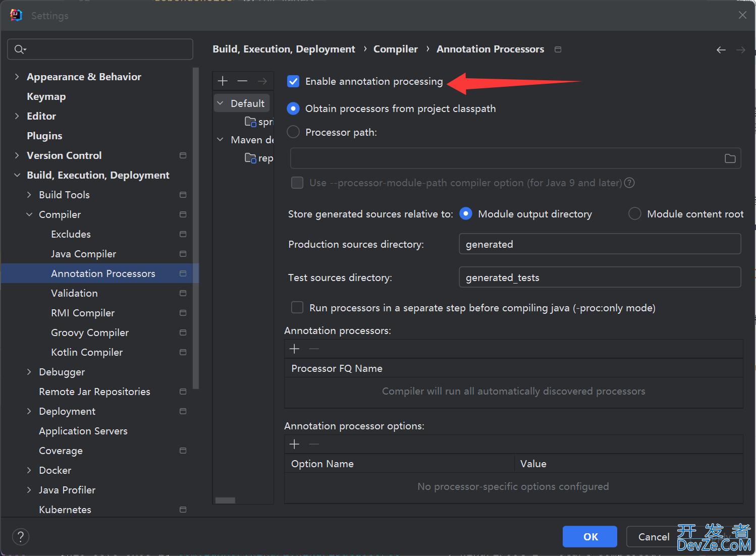Click project icon next to Version Control
This screenshot has height=556, width=756.
[x=183, y=155]
